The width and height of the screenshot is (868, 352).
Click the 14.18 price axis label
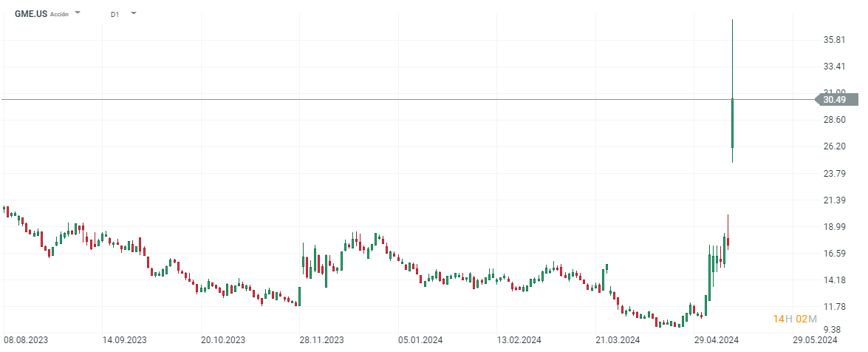point(834,280)
